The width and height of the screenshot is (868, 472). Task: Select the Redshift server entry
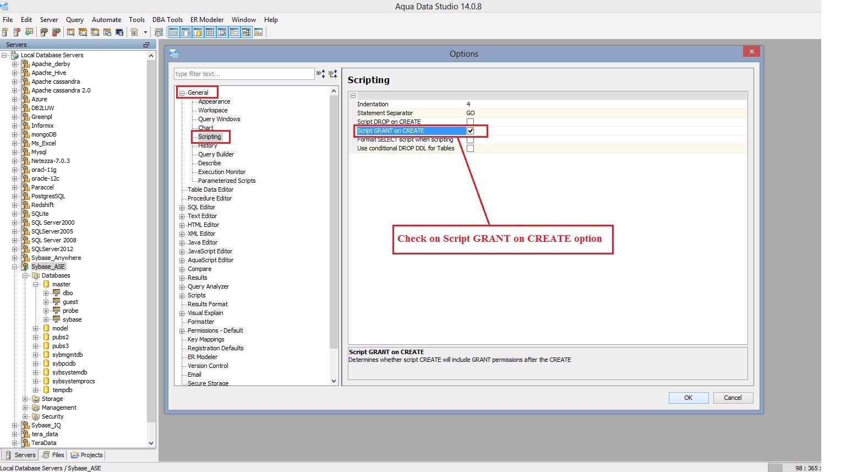pos(42,205)
